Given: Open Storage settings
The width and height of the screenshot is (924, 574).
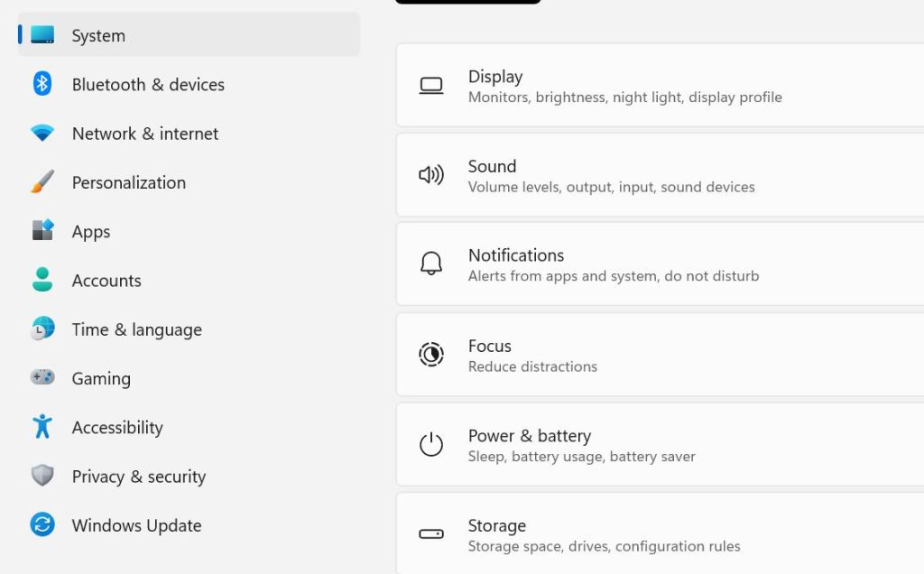Looking at the screenshot, I should click(x=604, y=534).
